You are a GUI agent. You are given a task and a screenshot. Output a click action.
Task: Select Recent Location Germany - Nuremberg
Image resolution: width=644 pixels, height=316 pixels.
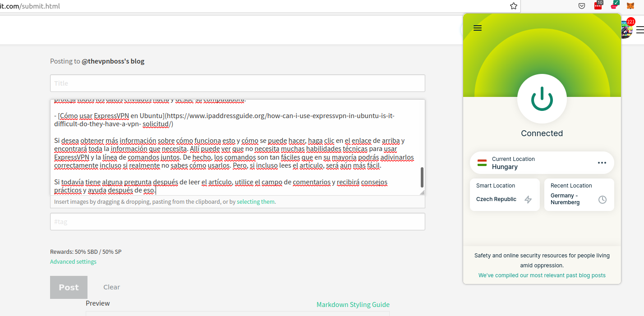pos(579,195)
